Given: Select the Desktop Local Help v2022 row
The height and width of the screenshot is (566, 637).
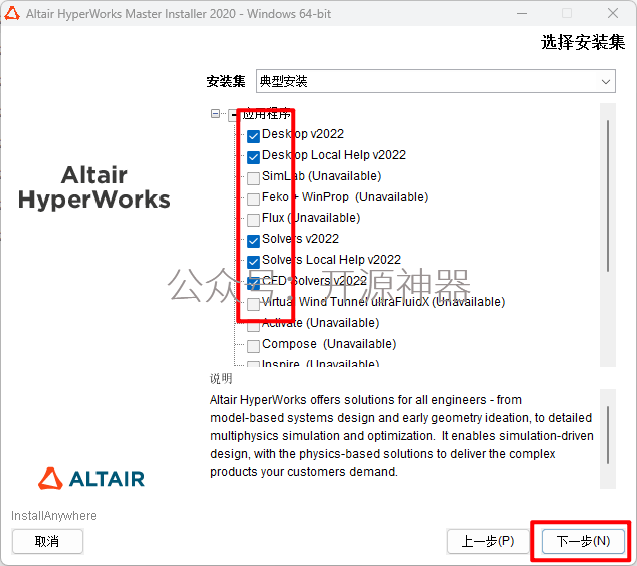Looking at the screenshot, I should pos(334,155).
